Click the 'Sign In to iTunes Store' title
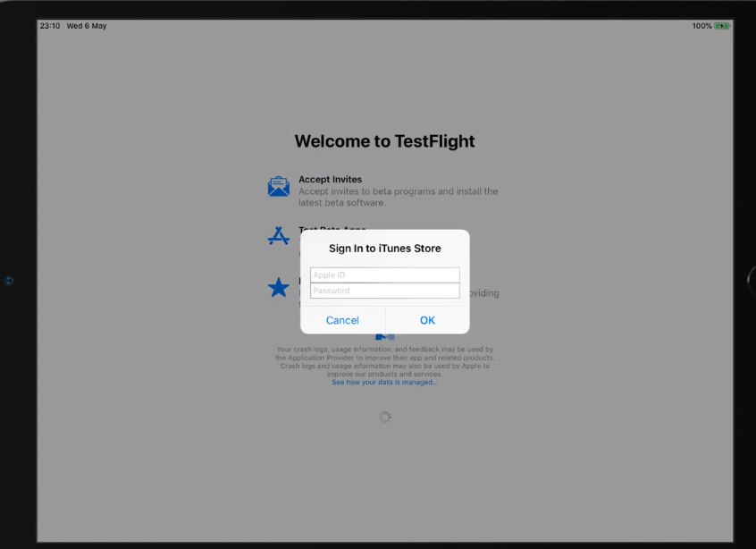The height and width of the screenshot is (549, 756). point(385,249)
